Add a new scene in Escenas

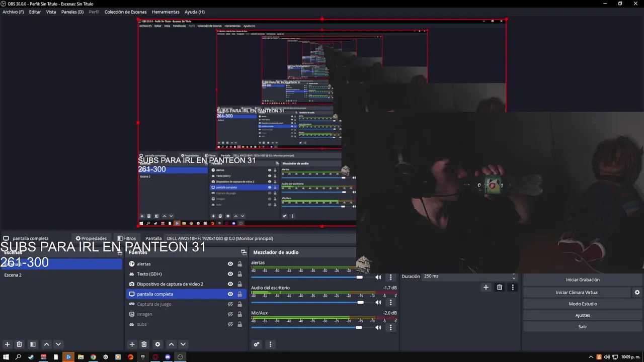(7, 344)
